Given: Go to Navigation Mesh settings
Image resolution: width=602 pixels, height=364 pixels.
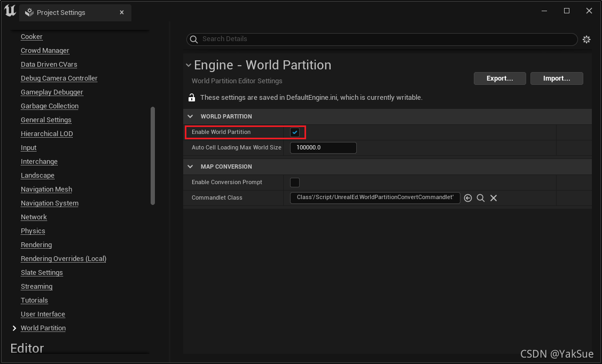Looking at the screenshot, I should pos(46,189).
